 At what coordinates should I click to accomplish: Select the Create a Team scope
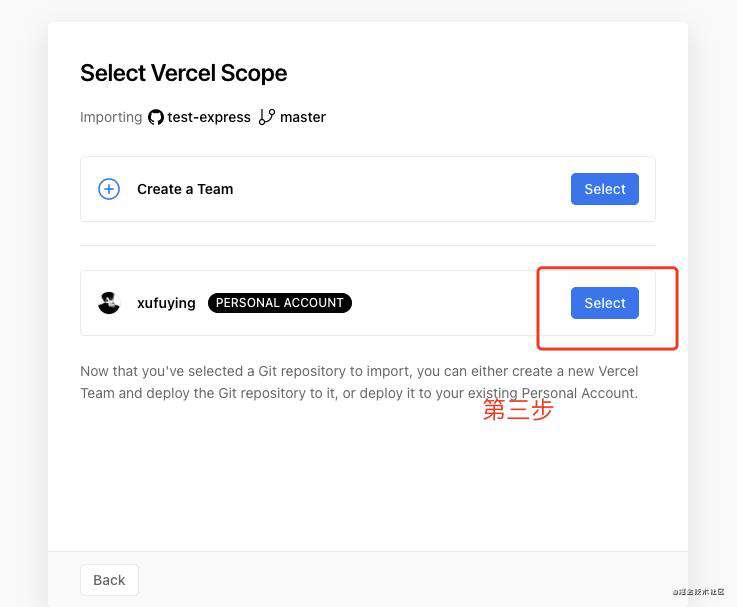tap(604, 189)
